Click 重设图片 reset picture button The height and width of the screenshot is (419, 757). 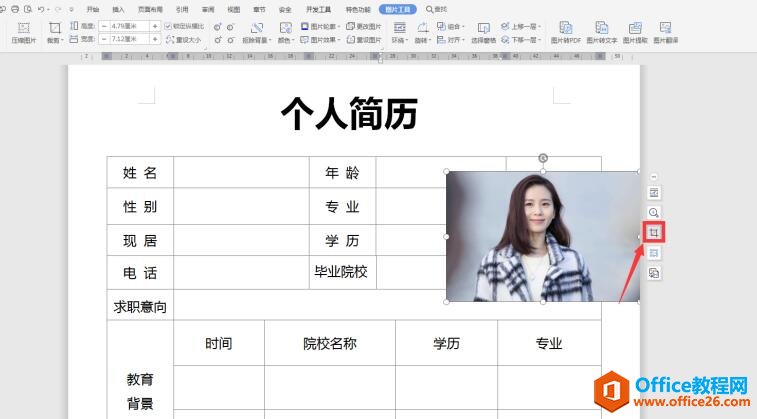point(364,40)
